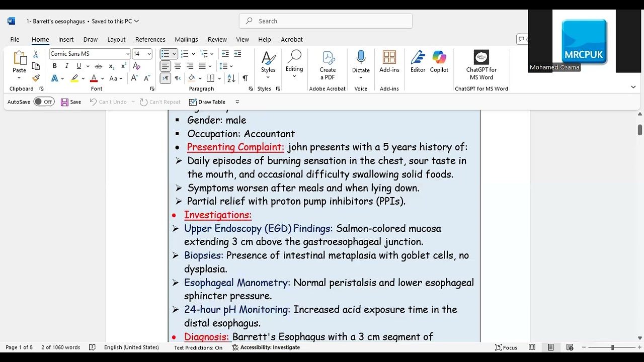This screenshot has width=644, height=362.
Task: Adjust the zoom slider in status bar
Action: click(x=612, y=347)
